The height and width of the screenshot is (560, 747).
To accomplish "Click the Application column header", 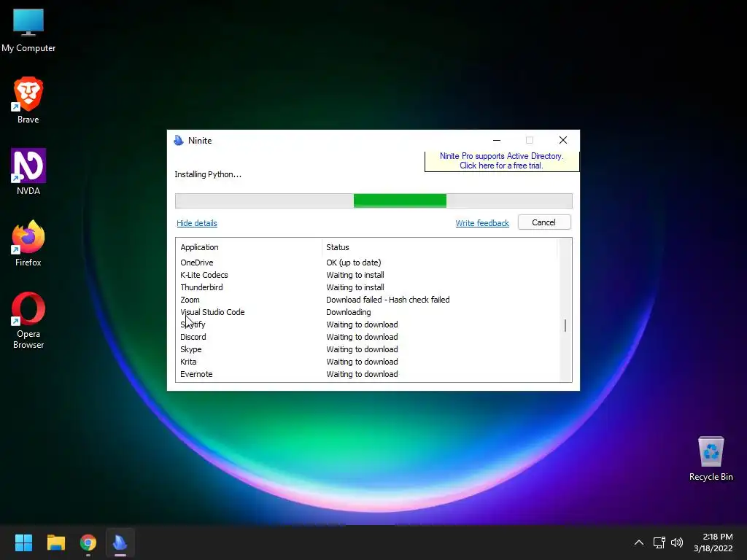I will (x=249, y=247).
